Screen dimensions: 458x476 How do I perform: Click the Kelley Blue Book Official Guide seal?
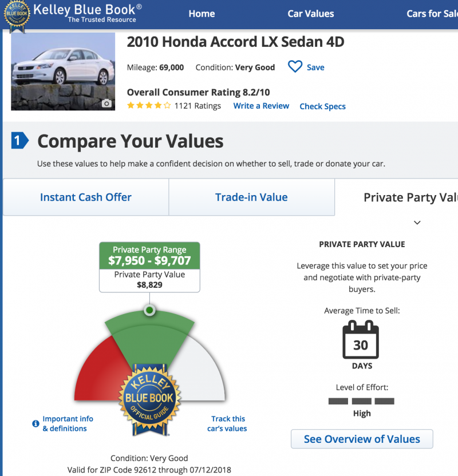point(150,399)
